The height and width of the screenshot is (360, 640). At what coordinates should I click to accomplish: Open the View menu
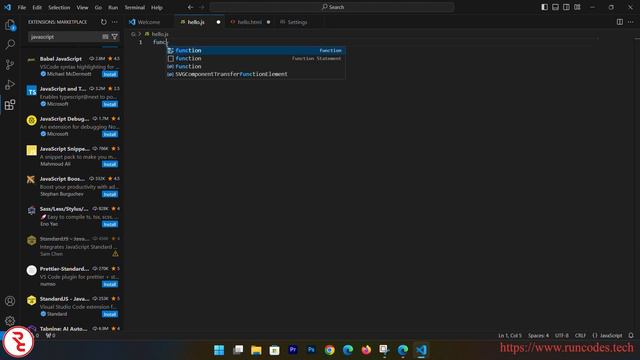tap(82, 7)
